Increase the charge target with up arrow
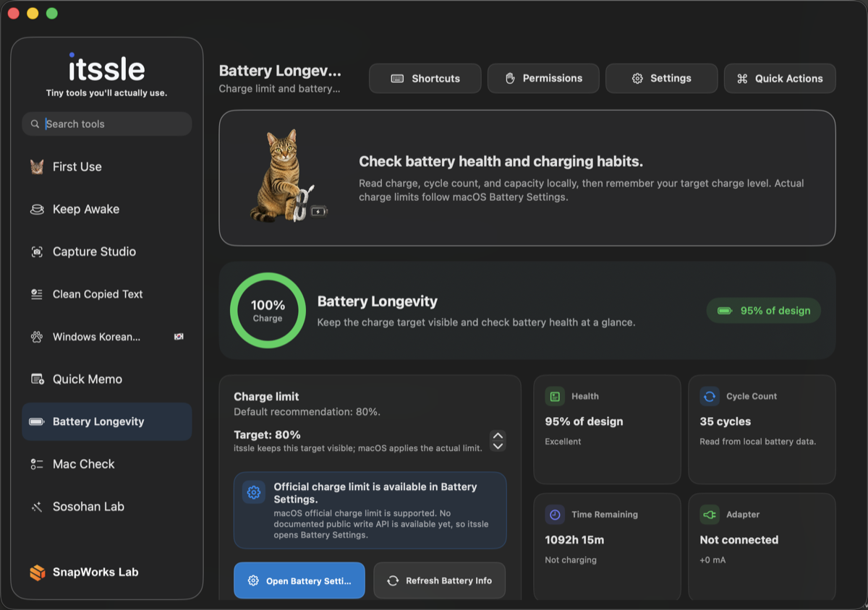The height and width of the screenshot is (610, 868). tap(498, 436)
